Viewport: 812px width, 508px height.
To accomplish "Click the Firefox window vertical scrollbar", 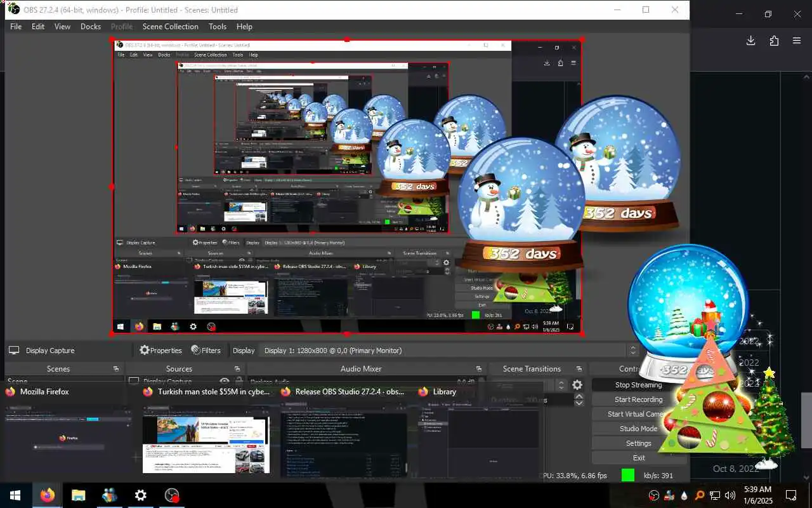I will click(806, 419).
